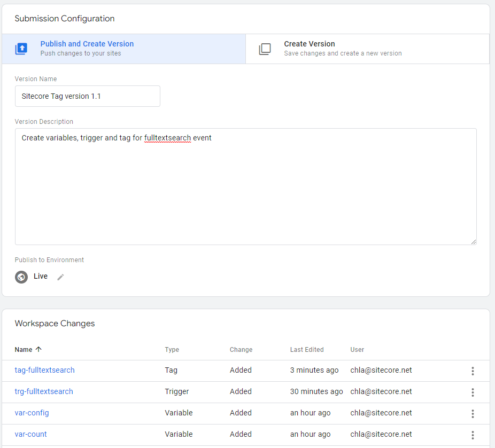Open the var-config variable link

coord(32,413)
